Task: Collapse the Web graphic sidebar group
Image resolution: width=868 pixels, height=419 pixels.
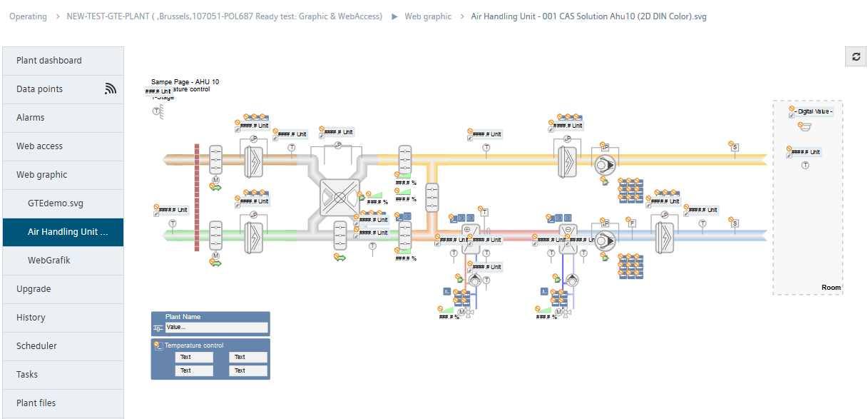Action: (63, 175)
